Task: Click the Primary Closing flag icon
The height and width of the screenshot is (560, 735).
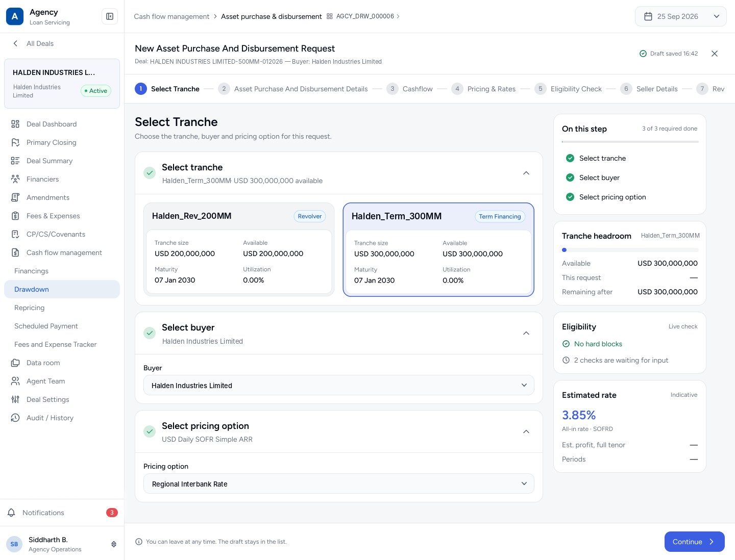Action: coord(15,142)
